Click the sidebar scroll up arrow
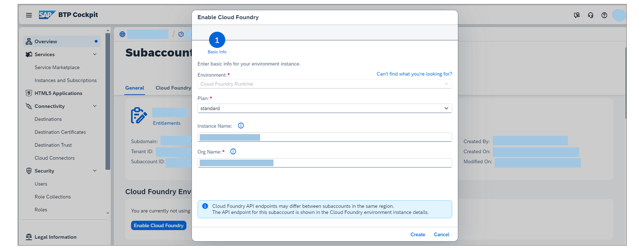This screenshot has width=644, height=250. pyautogui.click(x=107, y=31)
